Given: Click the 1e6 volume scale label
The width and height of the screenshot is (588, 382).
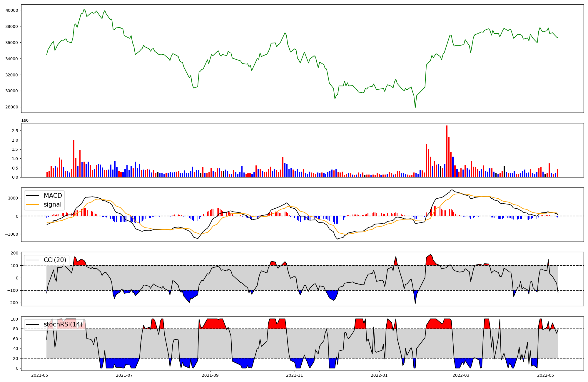Looking at the screenshot, I should tap(25, 120).
